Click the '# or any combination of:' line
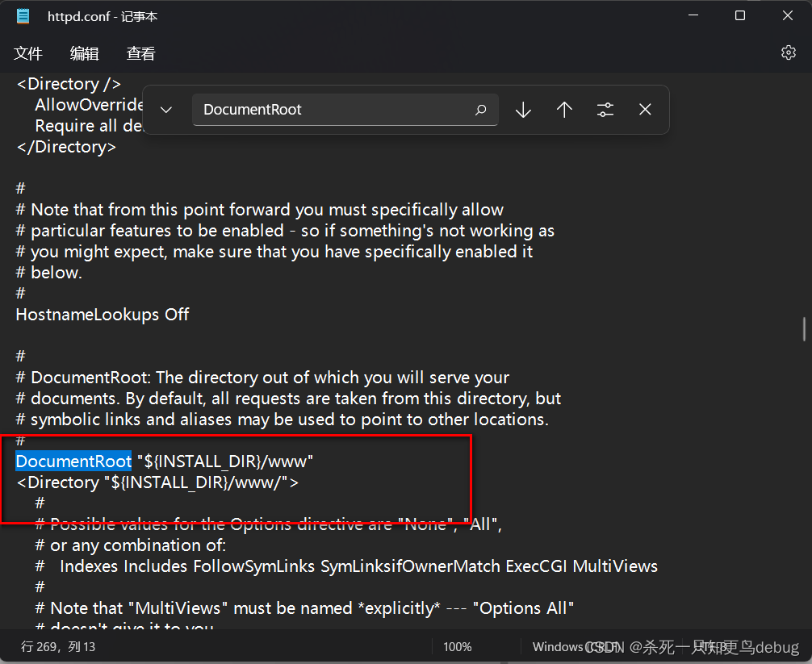This screenshot has height=664, width=812. click(131, 545)
